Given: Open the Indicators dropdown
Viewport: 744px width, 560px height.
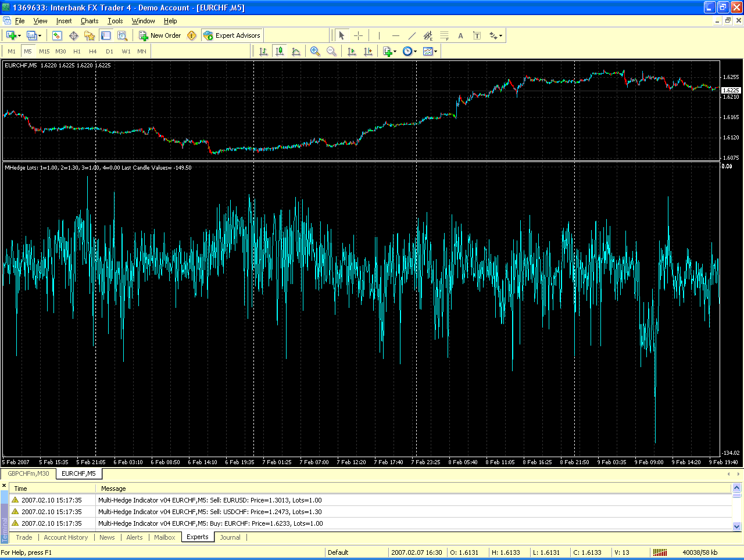Looking at the screenshot, I should click(x=388, y=51).
